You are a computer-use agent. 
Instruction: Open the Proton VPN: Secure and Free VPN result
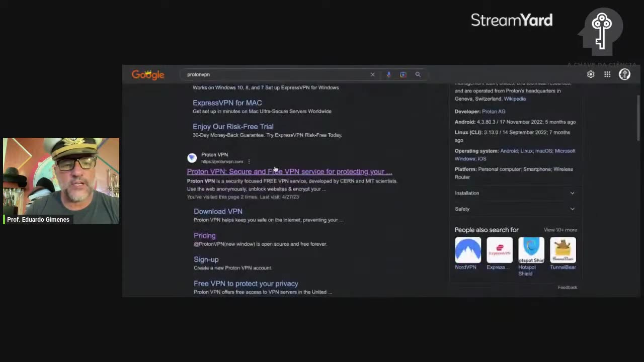pos(289,171)
